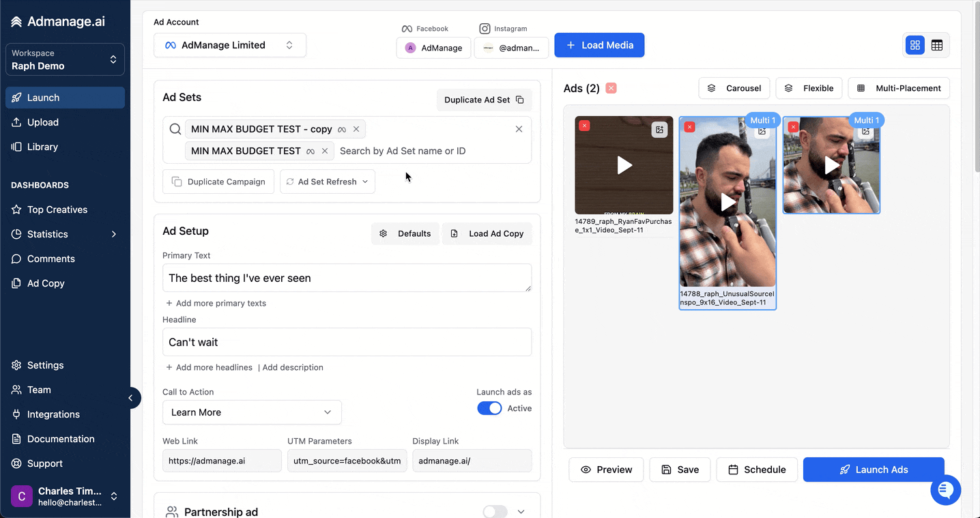Screen dimensions: 980x518
Task: Click Load Ad Copy button
Action: [x=487, y=233]
